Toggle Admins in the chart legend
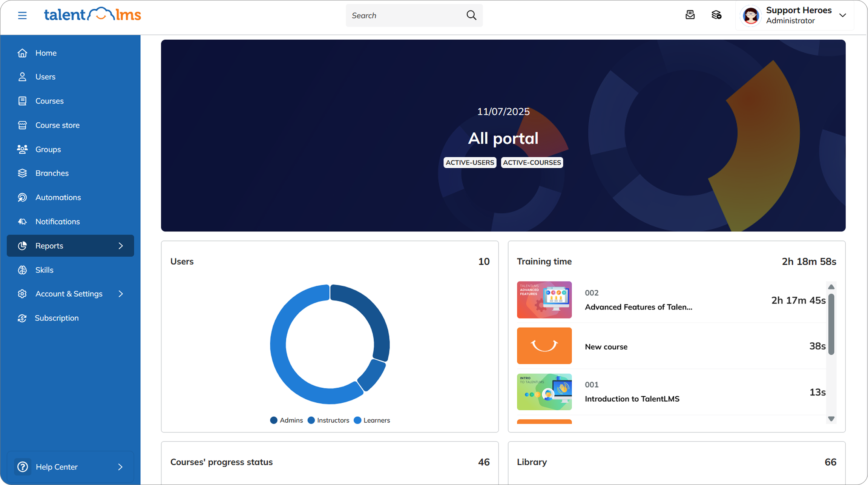 [x=287, y=420]
